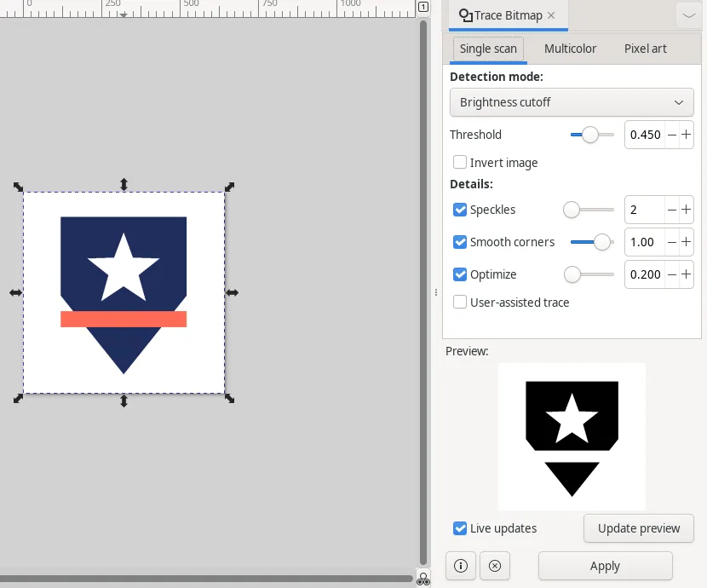Image resolution: width=707 pixels, height=588 pixels.
Task: Disable the Smooth corners checkbox
Action: click(x=459, y=242)
